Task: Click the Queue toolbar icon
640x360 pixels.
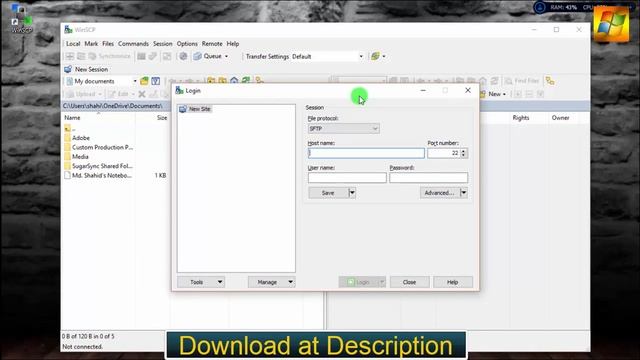Action: pos(198,56)
